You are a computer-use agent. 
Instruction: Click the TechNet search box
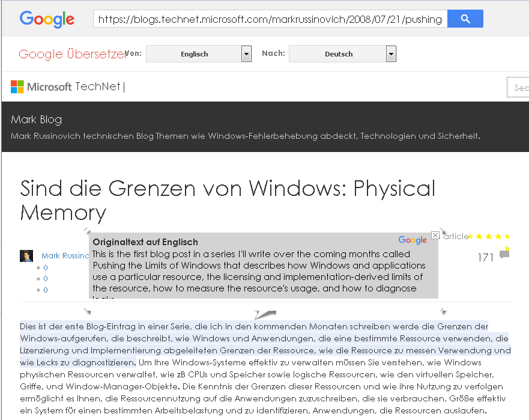(x=518, y=88)
